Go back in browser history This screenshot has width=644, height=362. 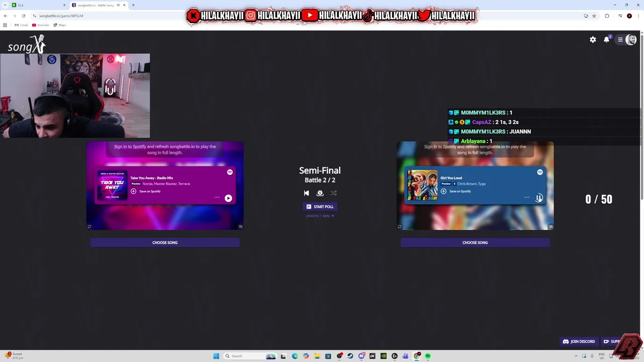[6, 16]
